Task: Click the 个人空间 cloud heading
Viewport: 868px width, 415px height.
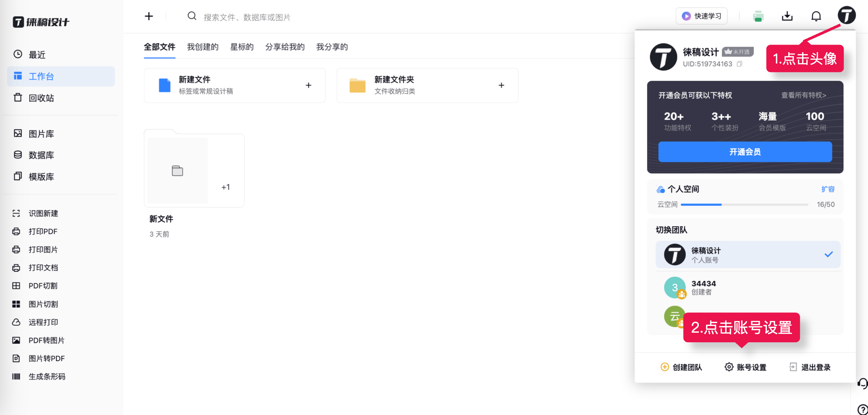Action: (x=678, y=189)
